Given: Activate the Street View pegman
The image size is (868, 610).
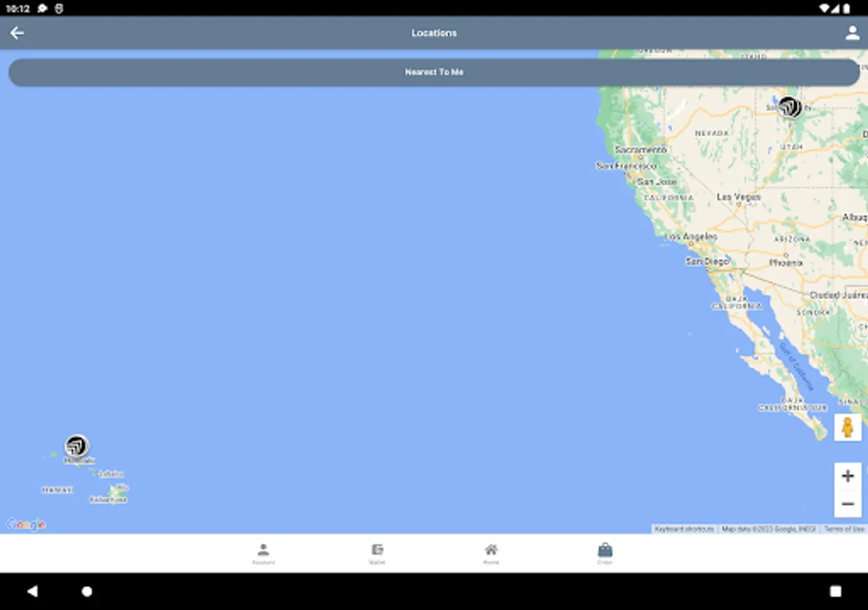Looking at the screenshot, I should pyautogui.click(x=848, y=428).
